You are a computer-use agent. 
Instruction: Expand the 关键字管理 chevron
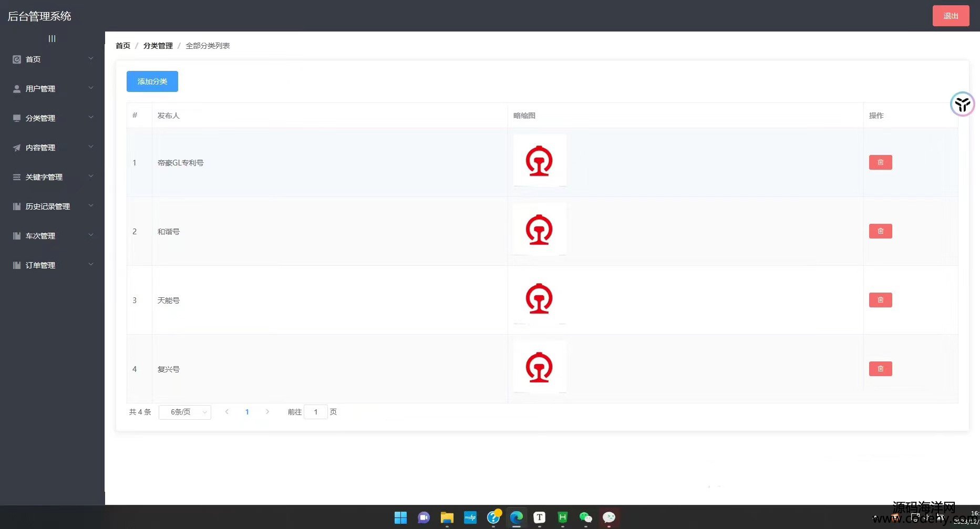pos(91,176)
